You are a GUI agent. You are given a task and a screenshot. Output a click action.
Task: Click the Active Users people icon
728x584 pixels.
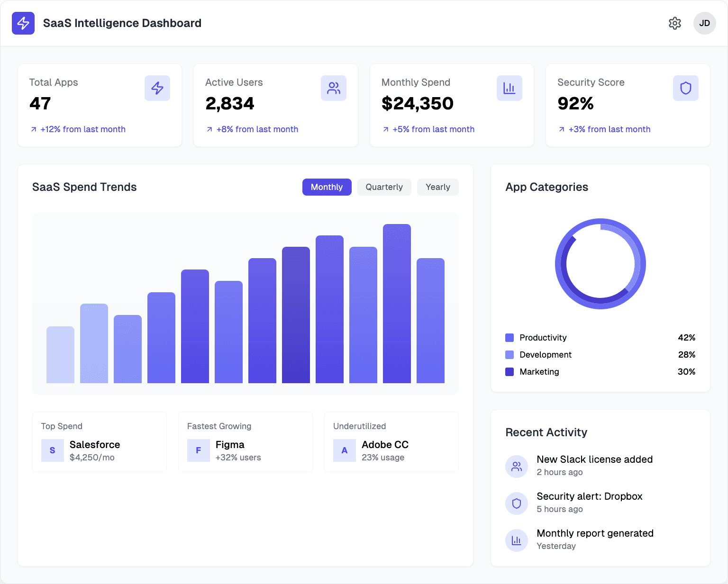(333, 88)
